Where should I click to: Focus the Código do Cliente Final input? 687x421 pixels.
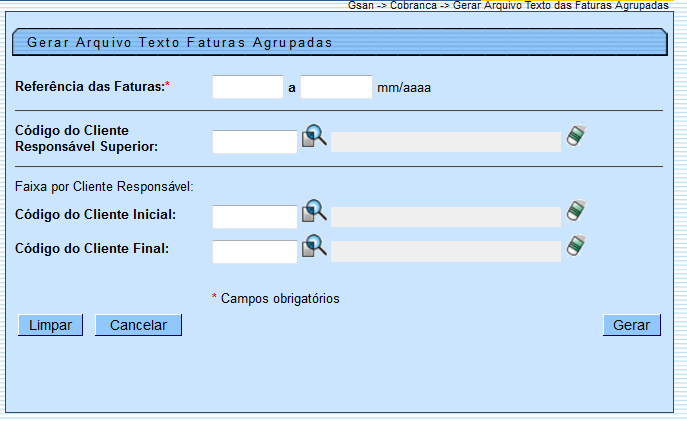click(x=255, y=251)
